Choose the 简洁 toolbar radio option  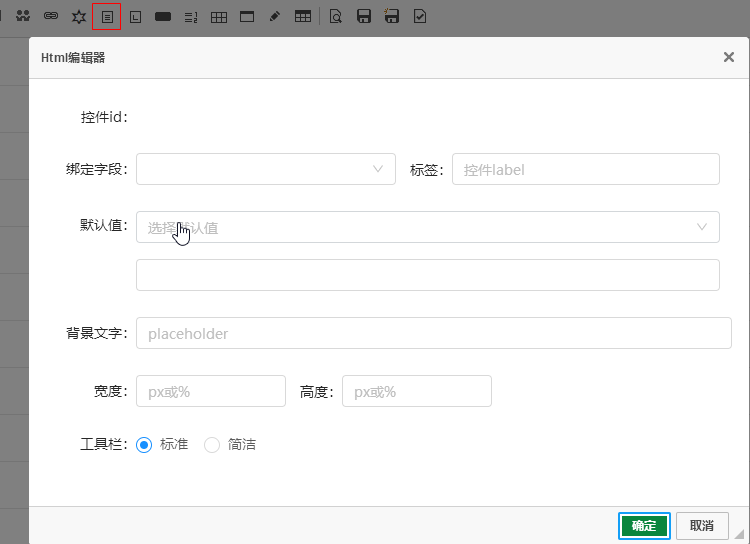(212, 445)
